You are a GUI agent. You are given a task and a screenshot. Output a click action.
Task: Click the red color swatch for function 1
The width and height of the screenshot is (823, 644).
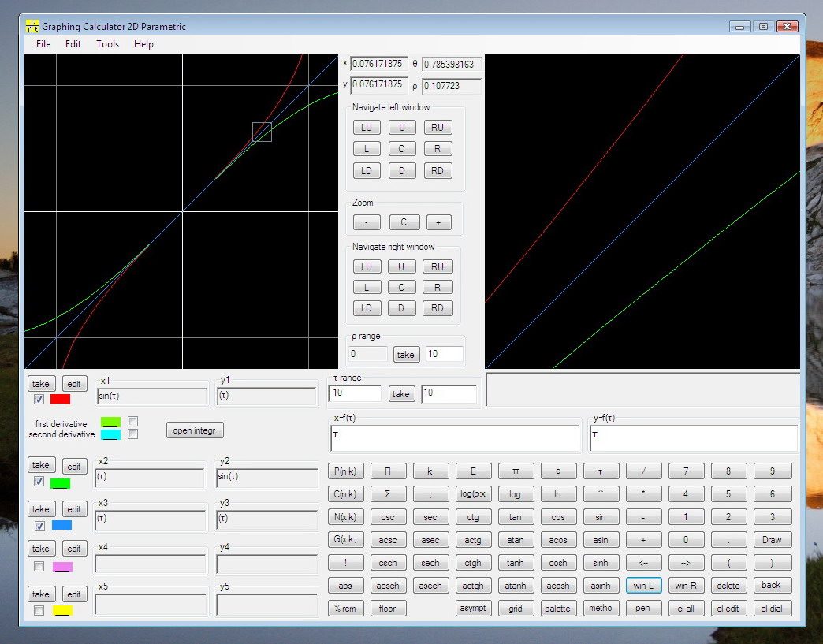pyautogui.click(x=60, y=400)
